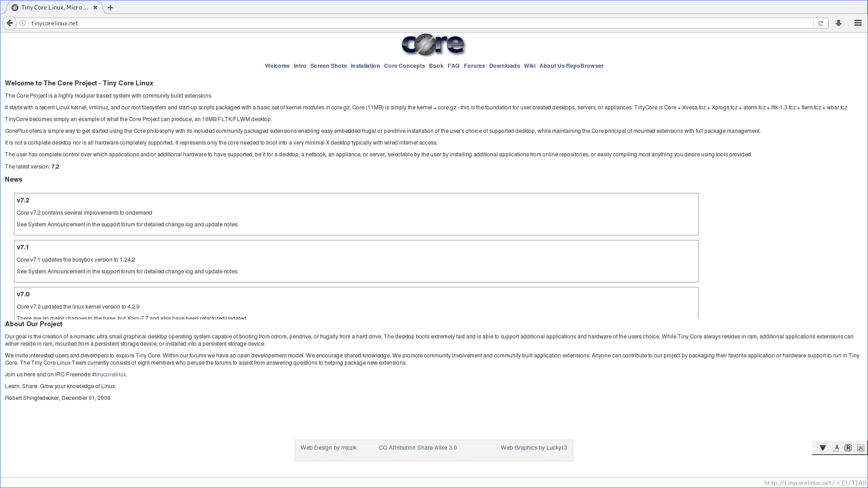The image size is (868, 488).
Task: Click the wrench settings icon in floating toolbar
Action: point(861,448)
